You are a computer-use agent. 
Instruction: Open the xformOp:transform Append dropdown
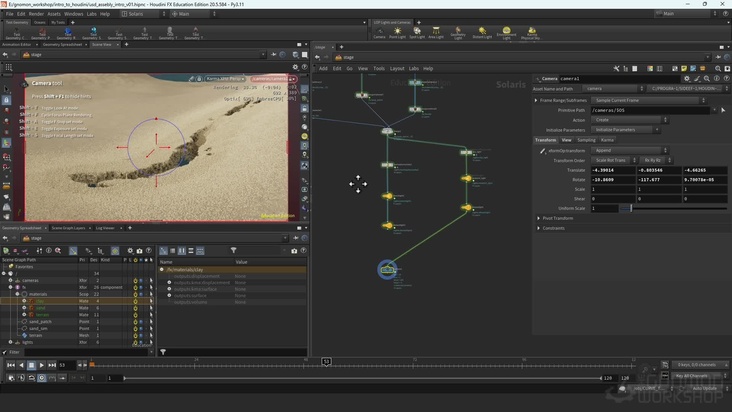[x=630, y=150]
